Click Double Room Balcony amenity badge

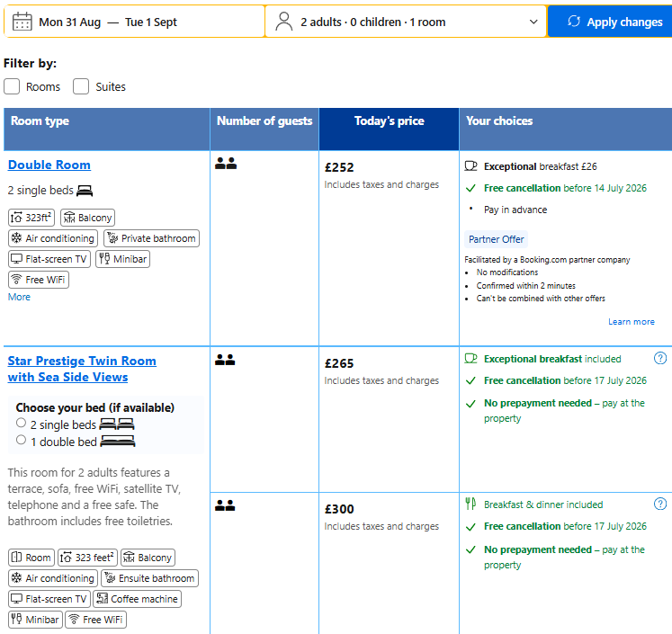click(x=87, y=218)
